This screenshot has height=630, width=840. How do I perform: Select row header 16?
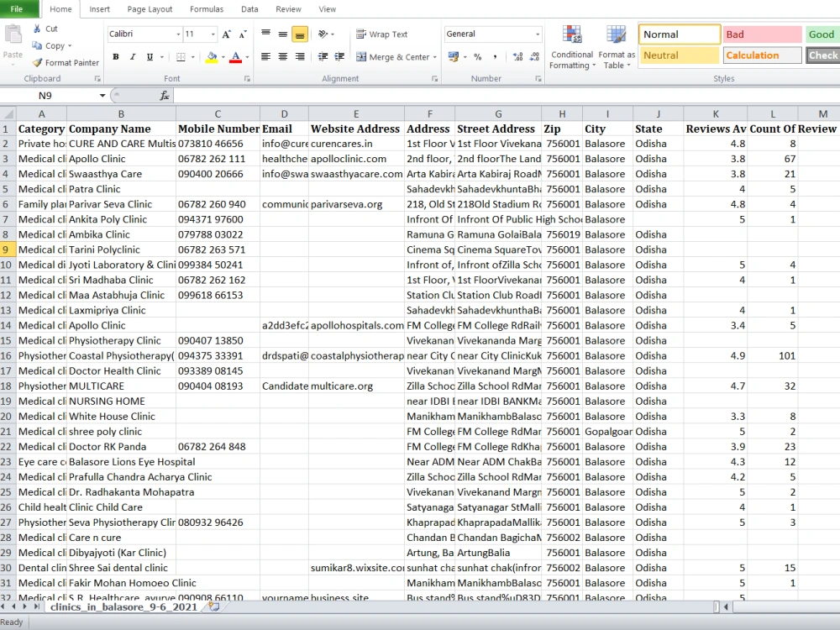pyautogui.click(x=7, y=355)
